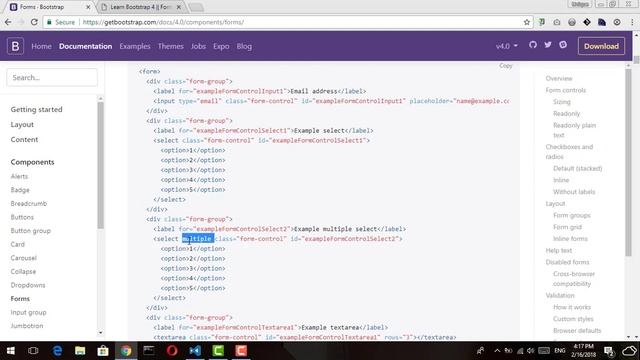Open red Camtasia recorder taskbar icon
The width and height of the screenshot is (640, 360).
click(241, 351)
